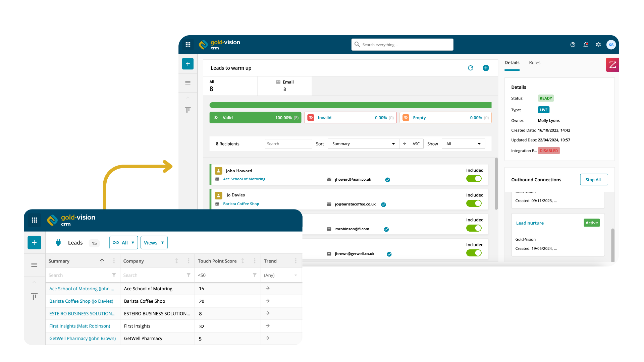Click the filter/funnel icon in Leads list
644x362 pixels.
[113, 275]
